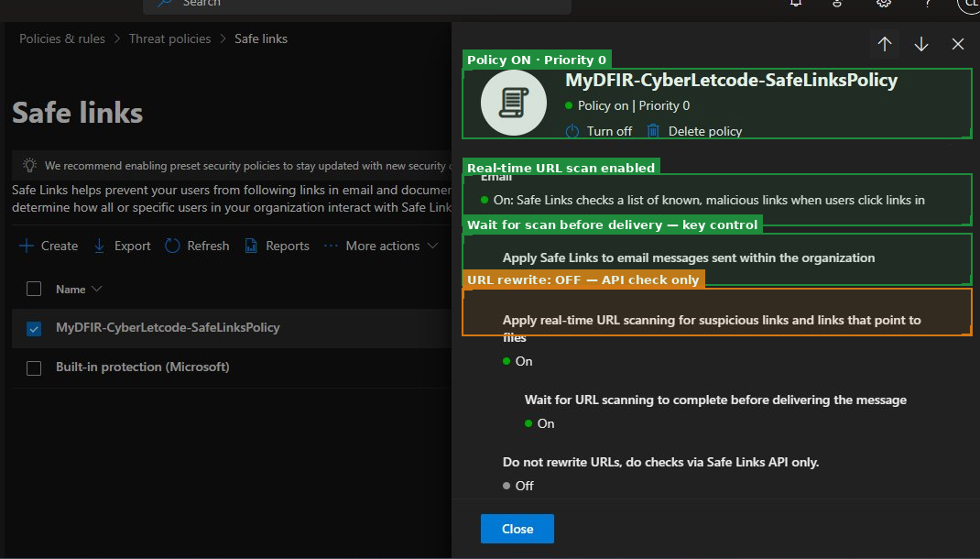The height and width of the screenshot is (559, 980).
Task: Click the search magnifier icon
Action: coord(164,3)
